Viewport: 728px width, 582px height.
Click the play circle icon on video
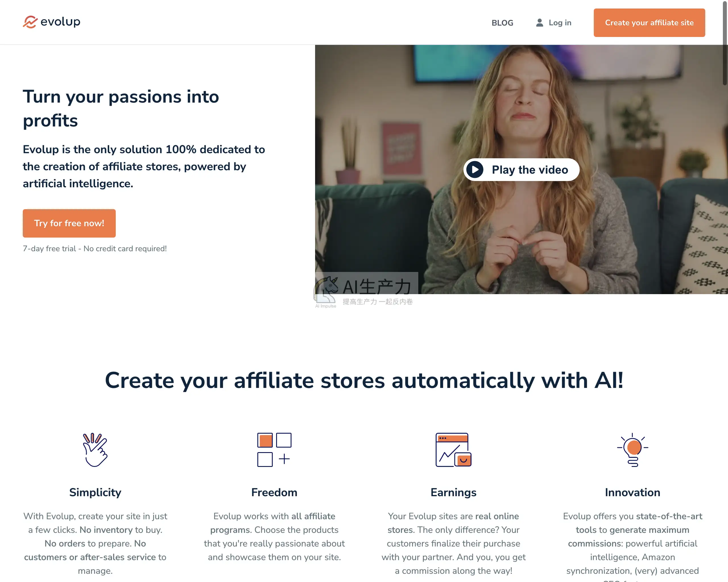(475, 170)
